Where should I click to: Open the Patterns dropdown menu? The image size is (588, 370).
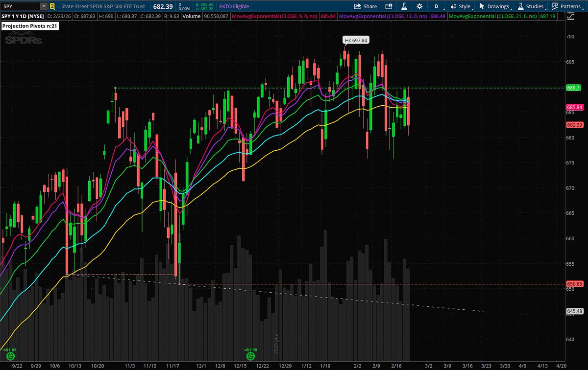point(568,6)
